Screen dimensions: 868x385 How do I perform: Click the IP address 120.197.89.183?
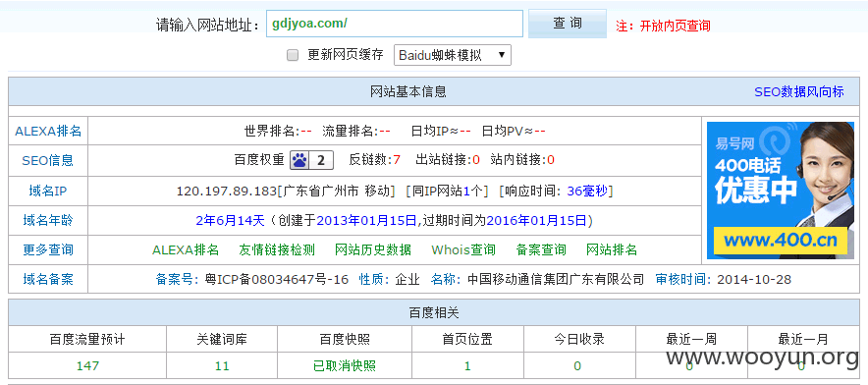[227, 192]
